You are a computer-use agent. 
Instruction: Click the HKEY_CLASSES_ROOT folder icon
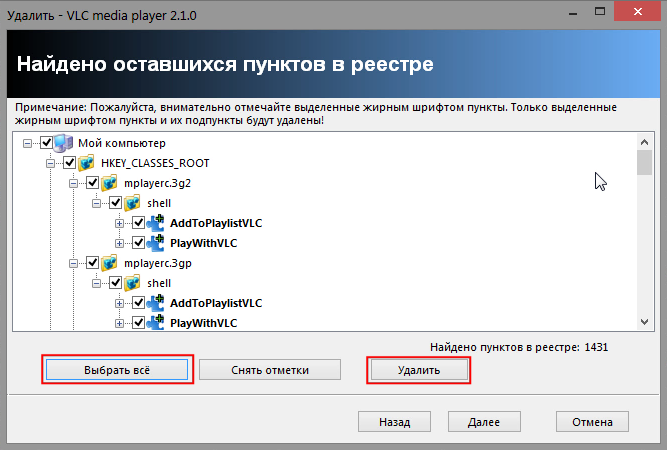88,163
